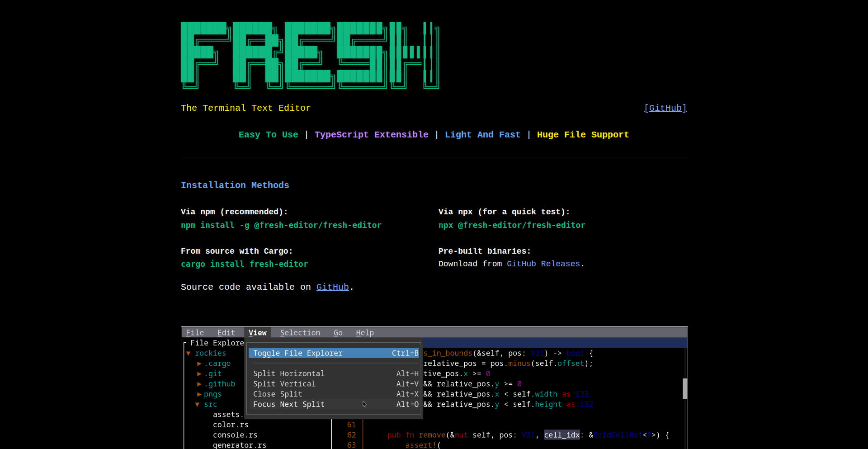Open the GitHub link after 'Source code available on'
Image resolution: width=868 pixels, height=449 pixels.
pos(333,287)
